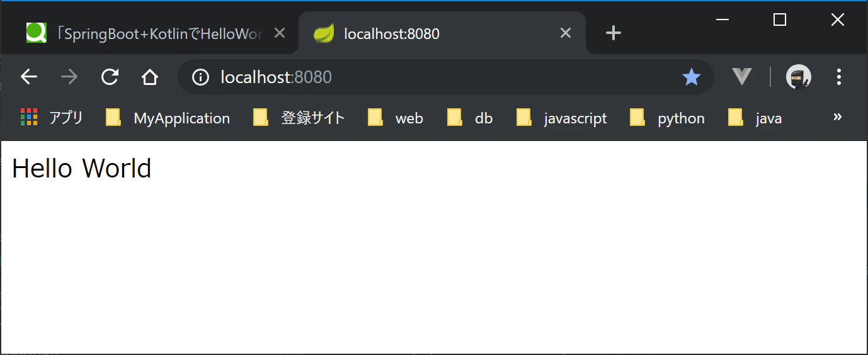View site information icon in address bar

coord(200,77)
